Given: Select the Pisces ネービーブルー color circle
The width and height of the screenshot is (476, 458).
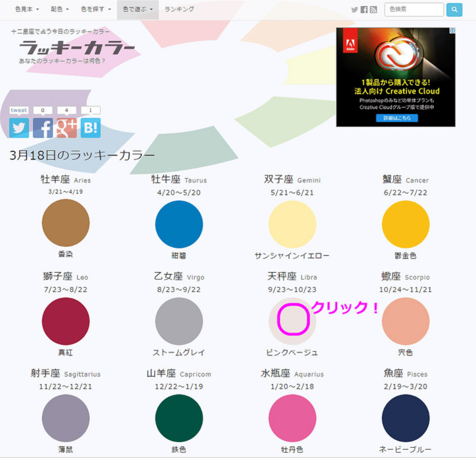Looking at the screenshot, I should pos(406,418).
